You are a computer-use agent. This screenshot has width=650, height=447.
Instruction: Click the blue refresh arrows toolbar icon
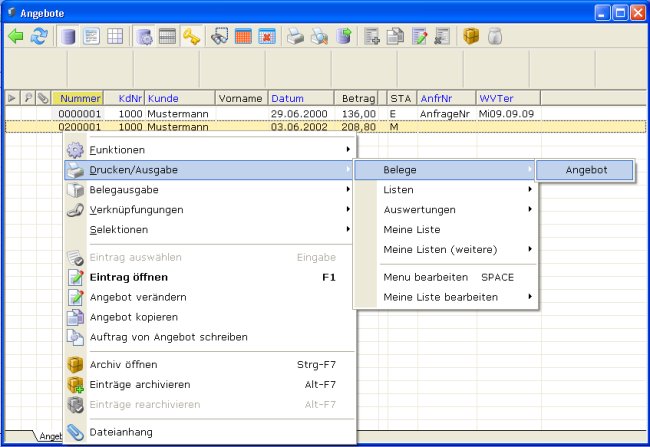39,36
